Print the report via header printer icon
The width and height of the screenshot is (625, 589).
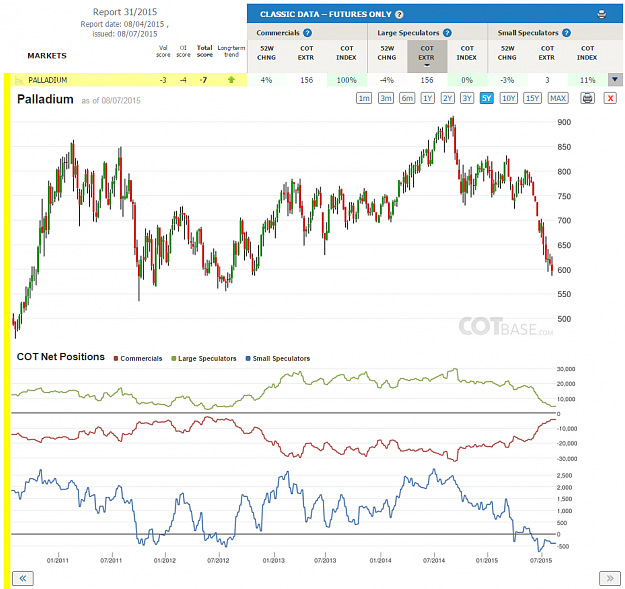601,14
